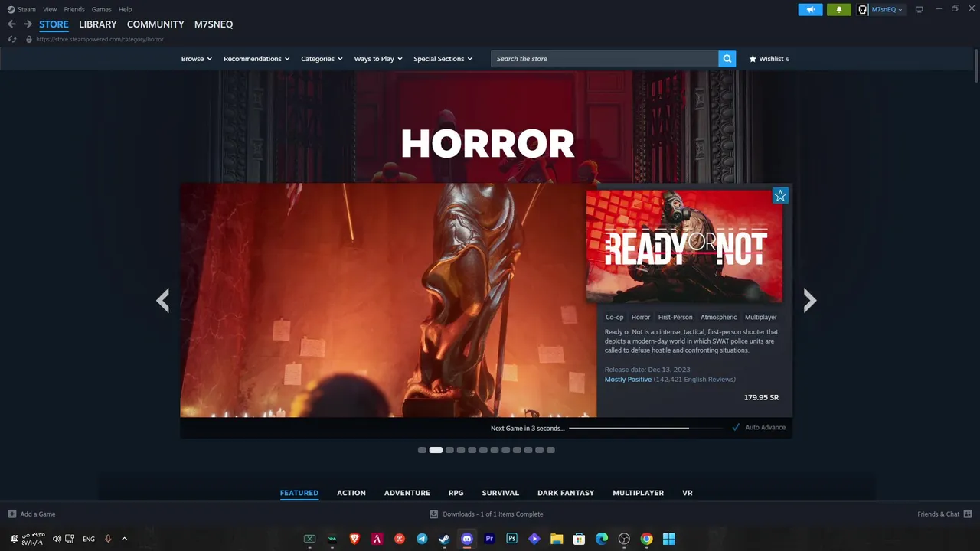The image size is (980, 551).
Task: Expand the Special Sections dropdown
Action: (x=443, y=59)
